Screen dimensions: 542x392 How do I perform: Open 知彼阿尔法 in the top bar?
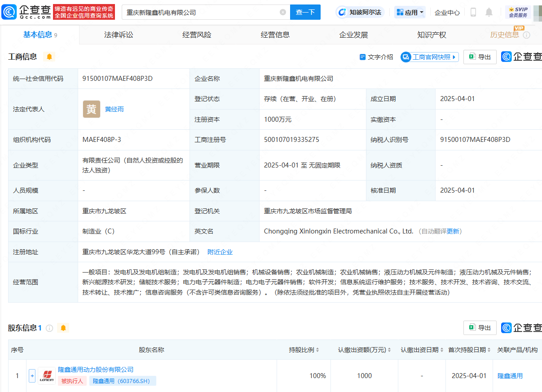pyautogui.click(x=360, y=12)
